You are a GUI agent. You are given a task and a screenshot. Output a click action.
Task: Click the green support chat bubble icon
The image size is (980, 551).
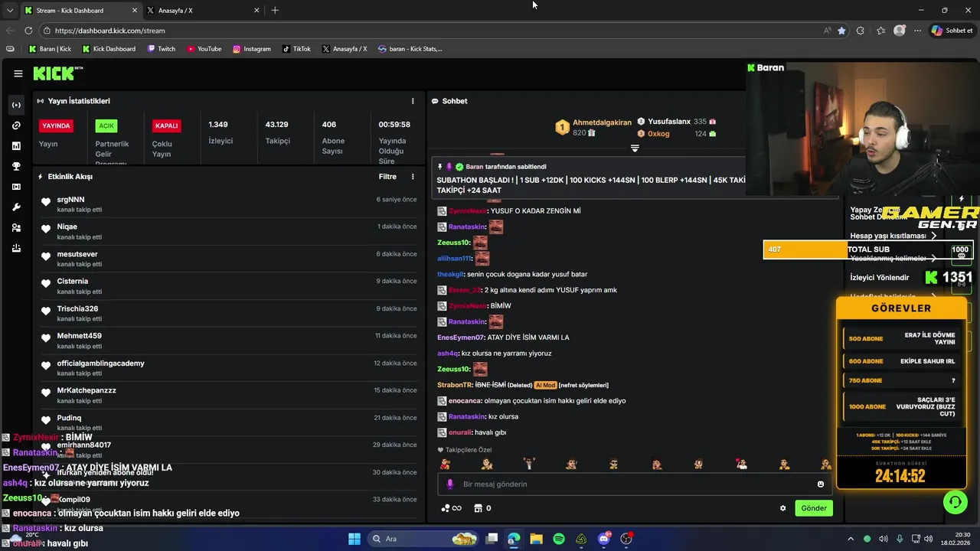(955, 503)
